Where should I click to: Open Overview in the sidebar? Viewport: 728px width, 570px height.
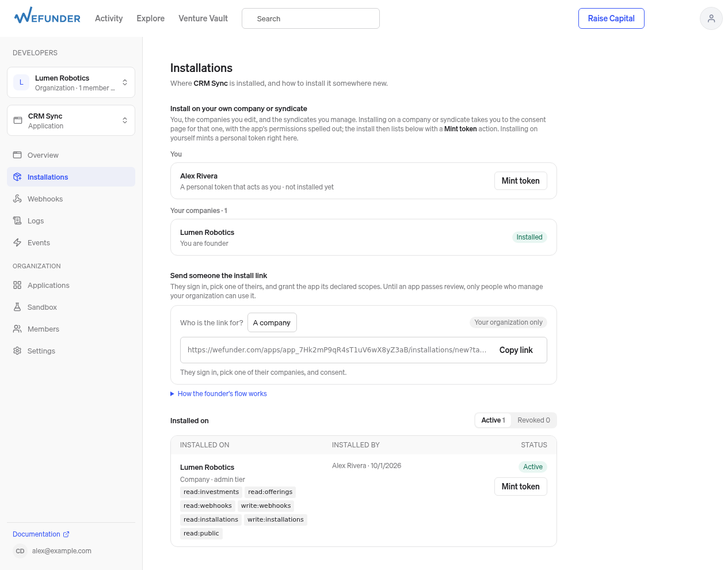71,155
